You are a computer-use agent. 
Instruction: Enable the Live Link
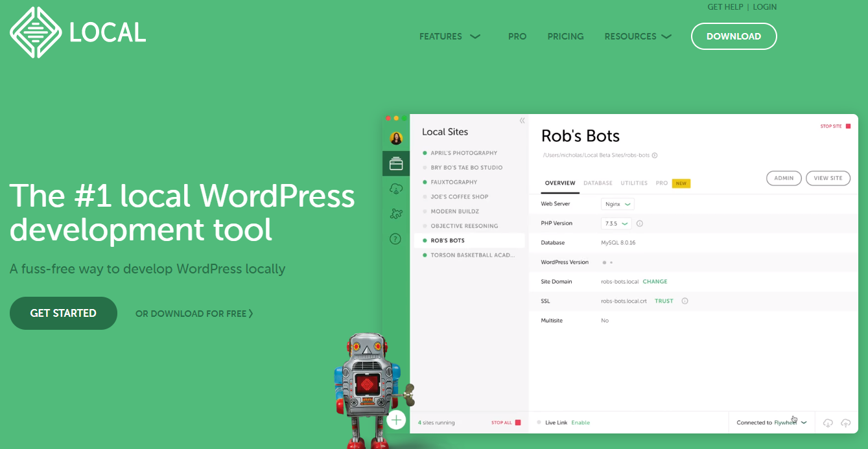580,422
